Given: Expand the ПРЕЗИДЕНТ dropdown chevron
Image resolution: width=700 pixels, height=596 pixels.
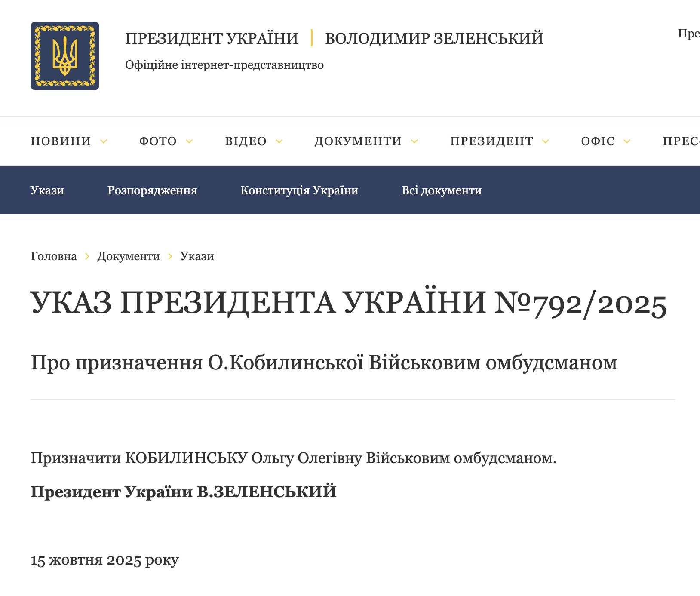Looking at the screenshot, I should (x=546, y=141).
